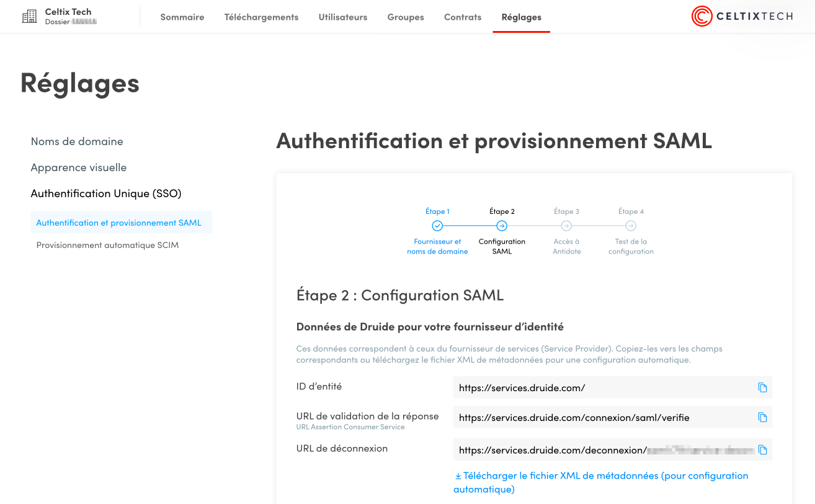Jump to Étape 3 step circle

click(566, 226)
